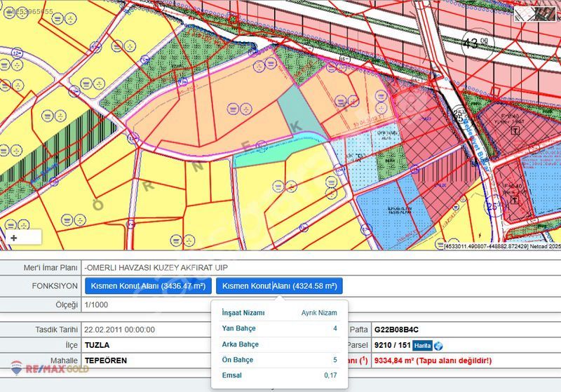Click the RE/MAX Gold balloon logo
561x392 pixels.
(15, 367)
